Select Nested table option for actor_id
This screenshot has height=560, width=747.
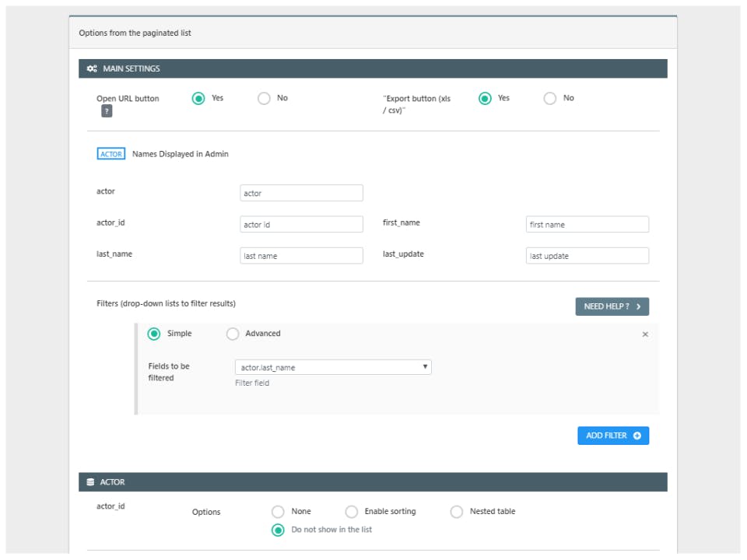coord(457,512)
